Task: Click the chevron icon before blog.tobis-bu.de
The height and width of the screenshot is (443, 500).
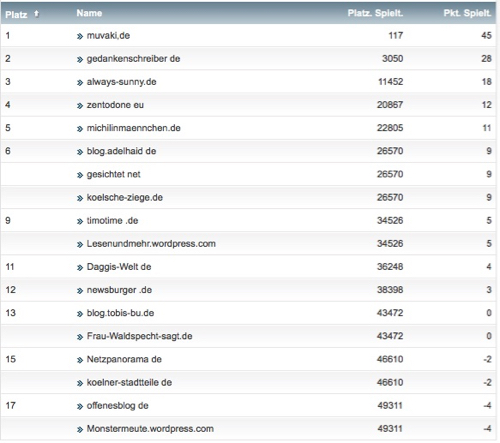Action: point(80,314)
